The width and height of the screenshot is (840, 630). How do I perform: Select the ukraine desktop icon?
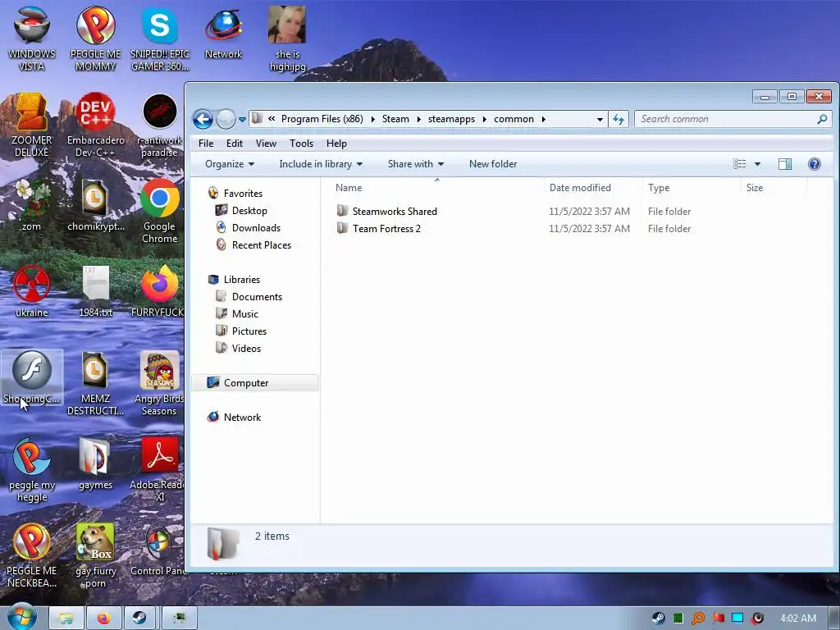click(32, 291)
